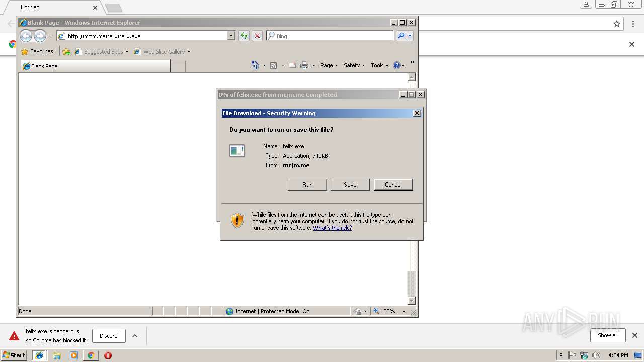Image resolution: width=644 pixels, height=362 pixels.
Task: Open the Windows Start menu
Action: click(14, 355)
